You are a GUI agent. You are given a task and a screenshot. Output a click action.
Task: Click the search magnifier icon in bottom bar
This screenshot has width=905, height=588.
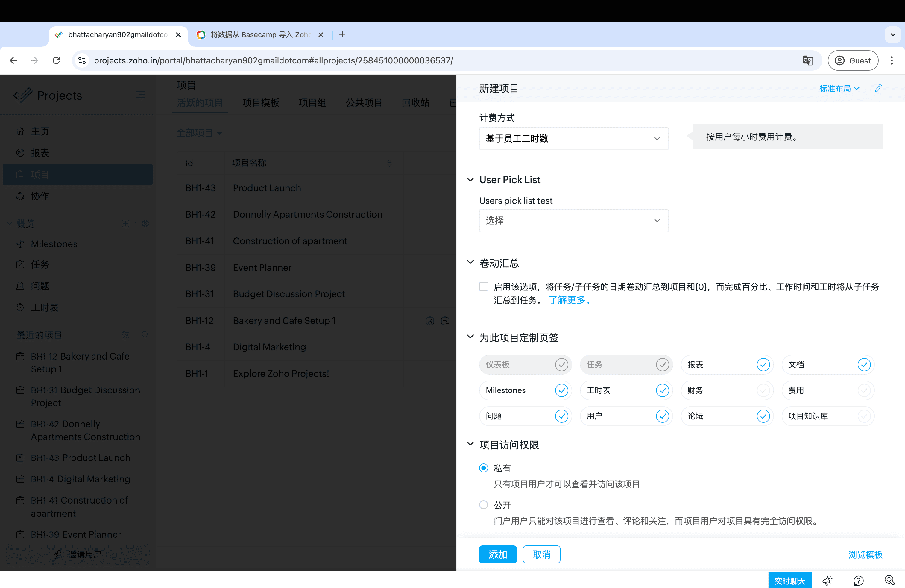[889, 580]
